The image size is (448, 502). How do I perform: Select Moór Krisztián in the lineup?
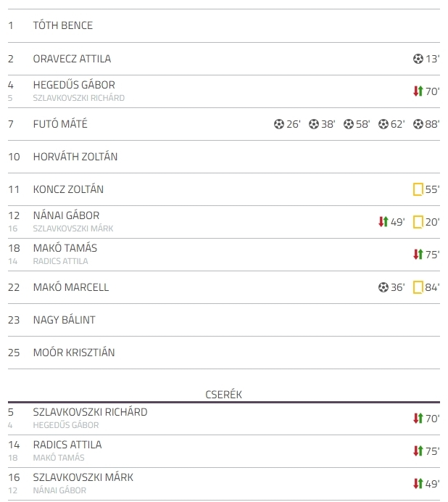point(74,353)
